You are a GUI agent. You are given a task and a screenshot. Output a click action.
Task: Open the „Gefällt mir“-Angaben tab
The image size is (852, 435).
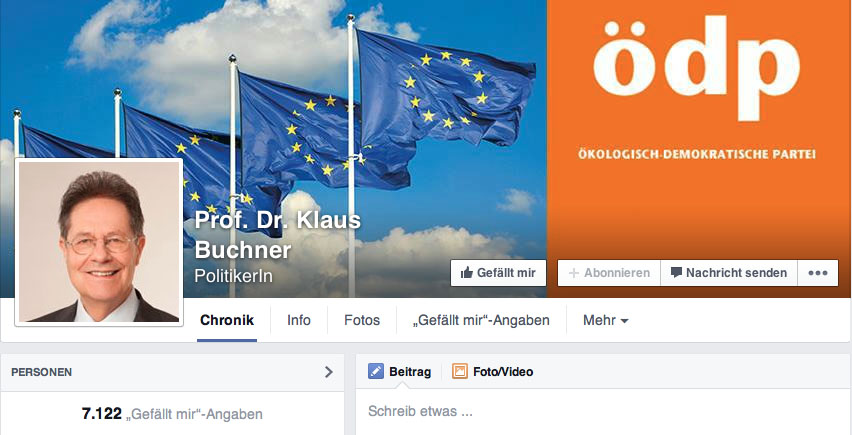[x=481, y=320]
